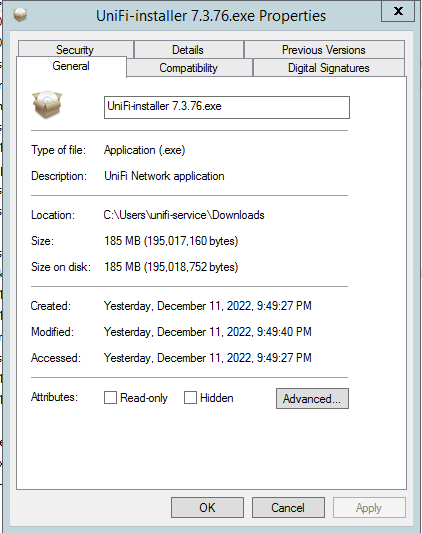Click the Apply button
422x533 pixels.
[x=369, y=508]
